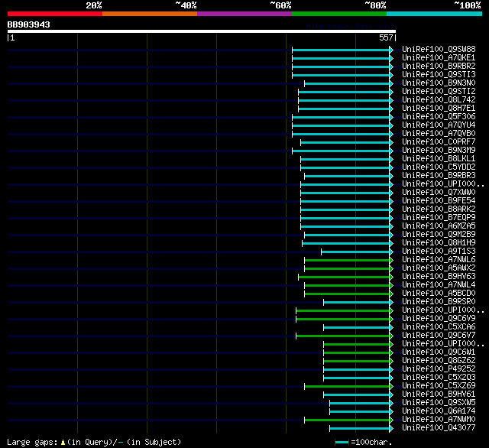Select hit UniRef100_Q9STI2
The width and height of the screenshot is (489, 448).
(439, 92)
